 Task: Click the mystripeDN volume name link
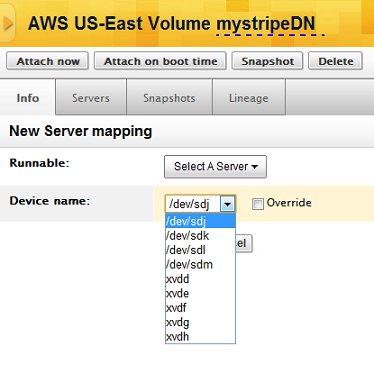point(266,24)
